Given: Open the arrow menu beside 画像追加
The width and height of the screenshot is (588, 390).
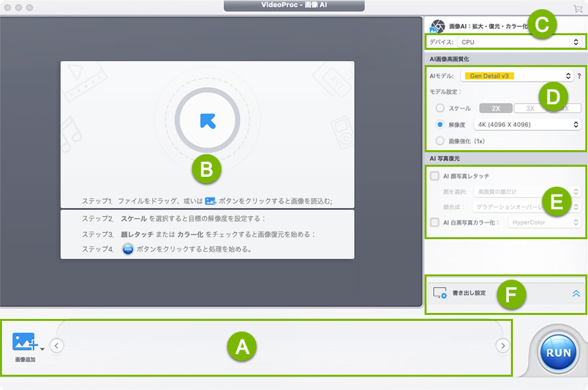Looking at the screenshot, I should point(43,349).
